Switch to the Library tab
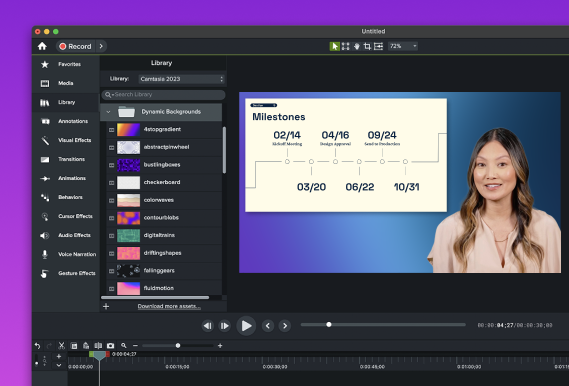Viewport: 569px width, 386px height. click(x=65, y=102)
